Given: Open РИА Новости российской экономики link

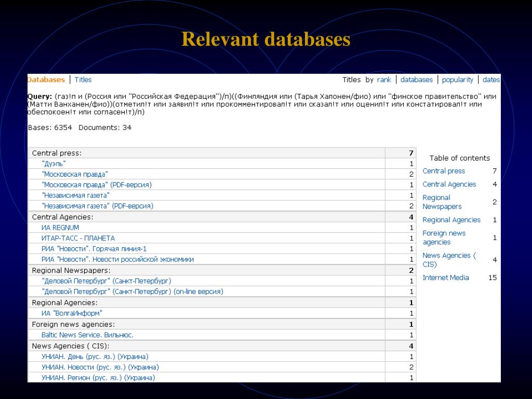Looking at the screenshot, I should [x=117, y=259].
